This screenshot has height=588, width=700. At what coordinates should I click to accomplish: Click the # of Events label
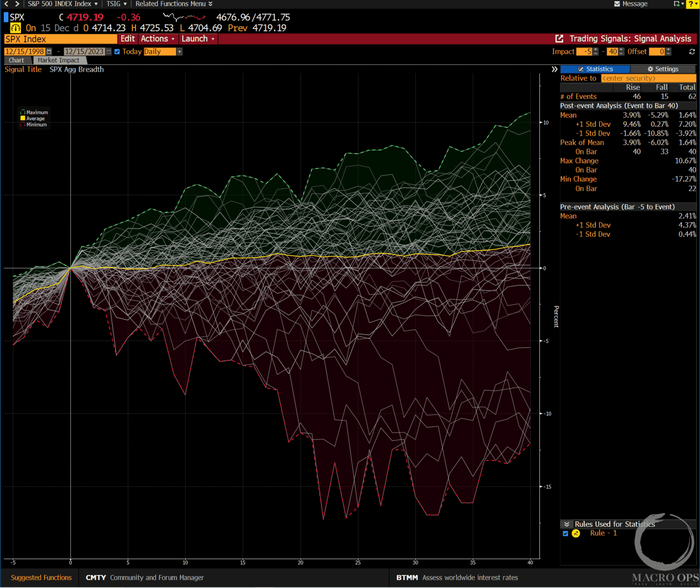pos(579,97)
